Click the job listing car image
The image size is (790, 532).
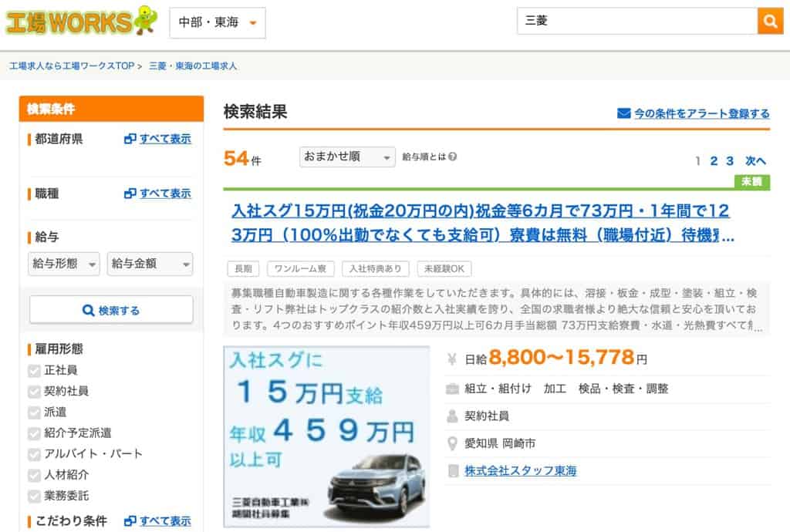click(x=326, y=436)
